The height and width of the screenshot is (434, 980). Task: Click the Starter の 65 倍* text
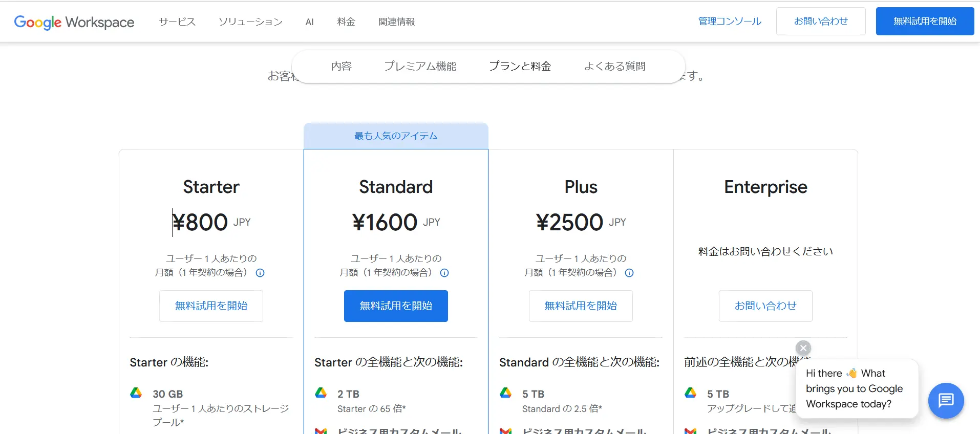pyautogui.click(x=371, y=409)
